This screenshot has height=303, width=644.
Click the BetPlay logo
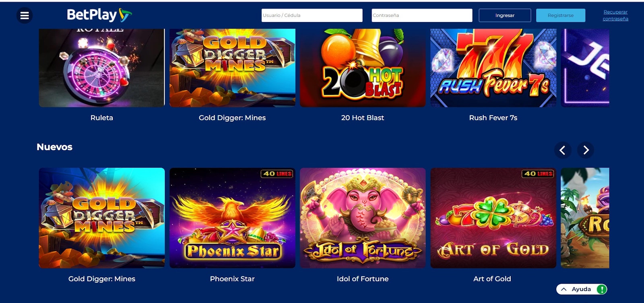pyautogui.click(x=99, y=15)
